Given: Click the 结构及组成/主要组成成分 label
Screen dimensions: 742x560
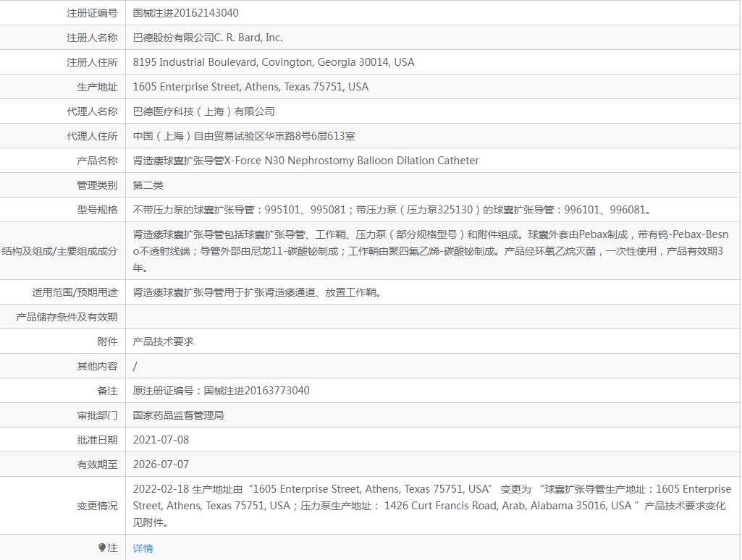Looking at the screenshot, I should [59, 250].
